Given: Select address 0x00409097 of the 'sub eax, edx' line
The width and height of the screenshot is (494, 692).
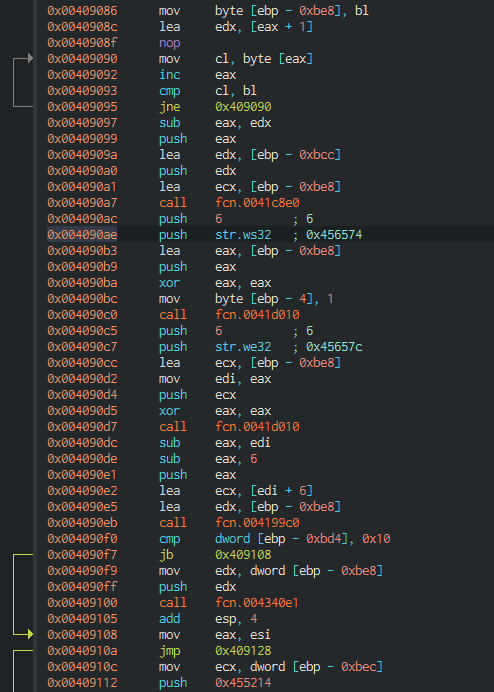Looking at the screenshot, I should [x=82, y=123].
